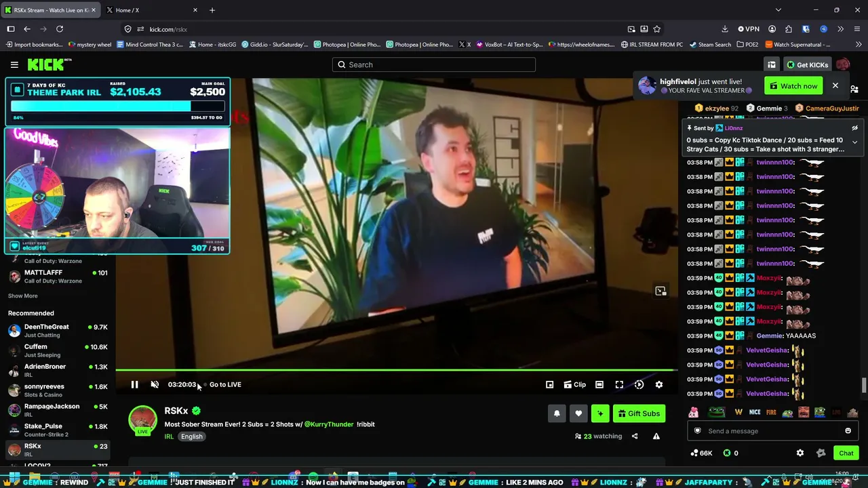Unmute the stream audio
This screenshot has height=488, width=868.
(155, 384)
